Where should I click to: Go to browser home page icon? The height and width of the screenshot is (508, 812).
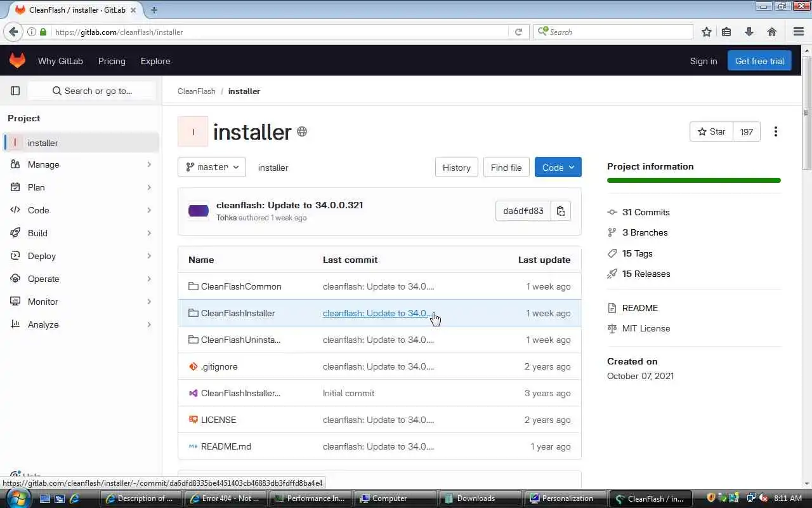(x=771, y=32)
